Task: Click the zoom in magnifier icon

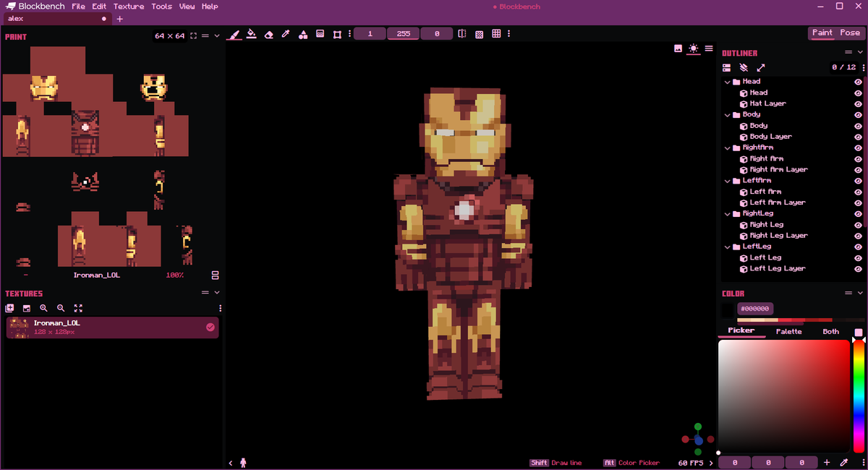Action: pyautogui.click(x=44, y=308)
